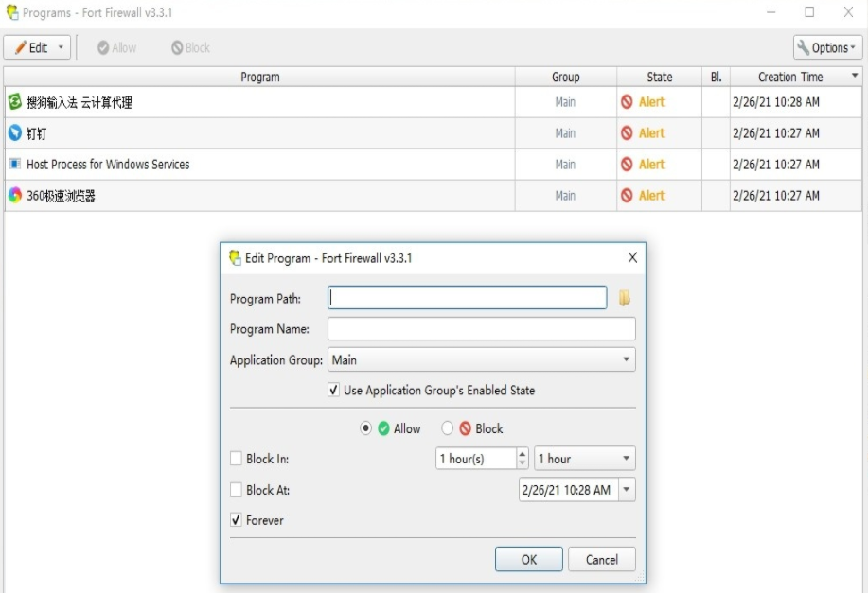868x593 pixels.
Task: Open the Block At date picker dropdown
Action: click(627, 490)
